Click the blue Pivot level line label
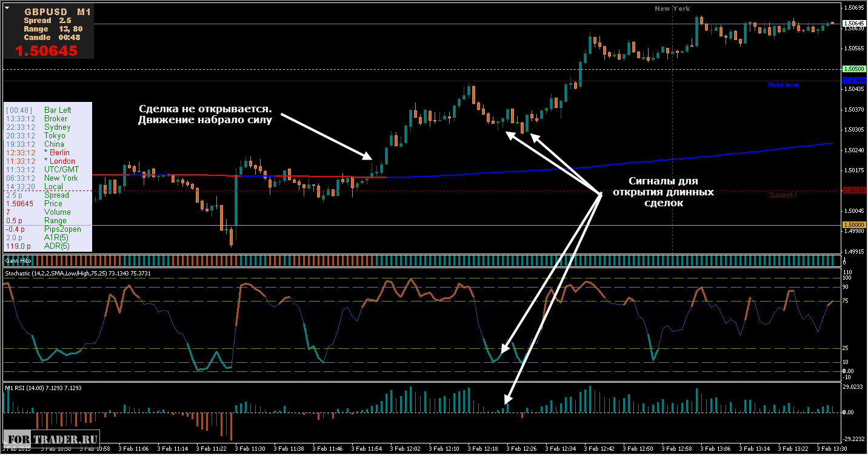 click(x=783, y=85)
